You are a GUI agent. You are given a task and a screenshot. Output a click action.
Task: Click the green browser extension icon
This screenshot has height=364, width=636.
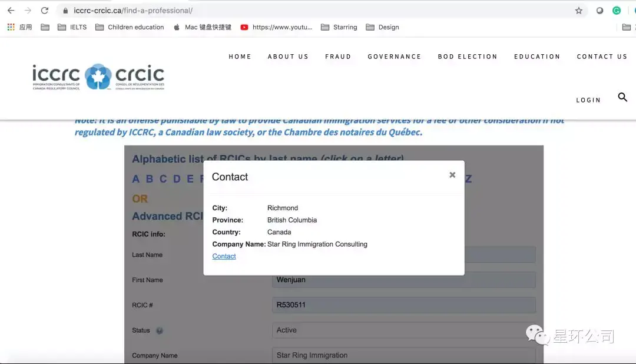tap(616, 10)
